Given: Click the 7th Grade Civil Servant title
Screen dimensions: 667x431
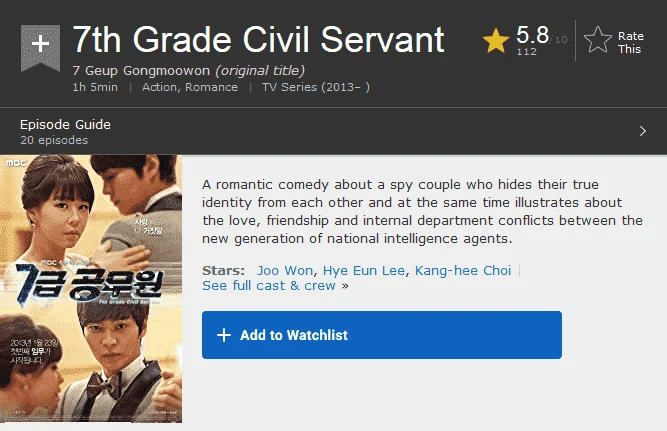Looking at the screenshot, I should click(x=259, y=40).
